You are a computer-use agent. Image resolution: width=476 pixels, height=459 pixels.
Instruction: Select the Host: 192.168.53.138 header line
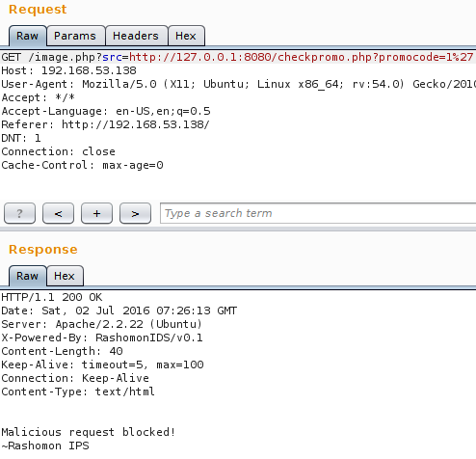click(69, 70)
